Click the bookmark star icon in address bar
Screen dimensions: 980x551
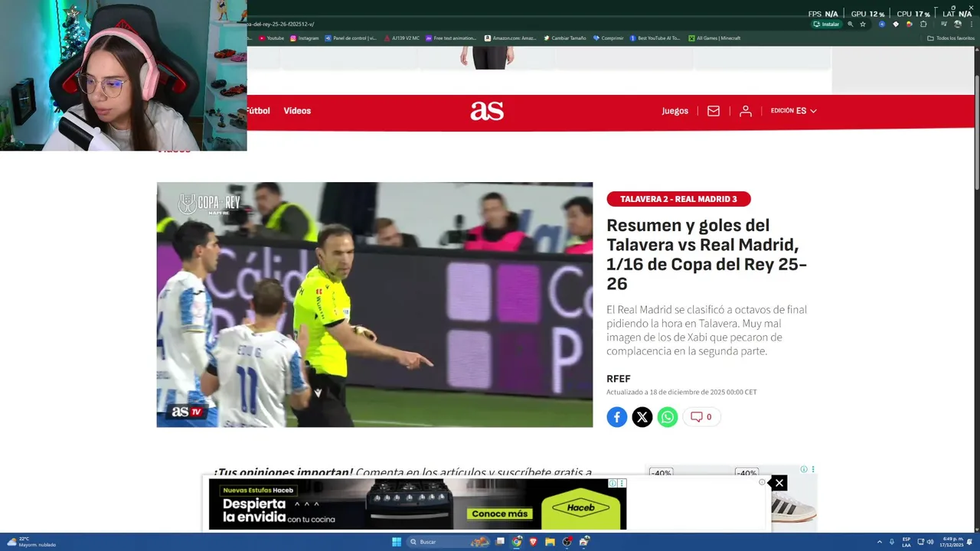[863, 24]
